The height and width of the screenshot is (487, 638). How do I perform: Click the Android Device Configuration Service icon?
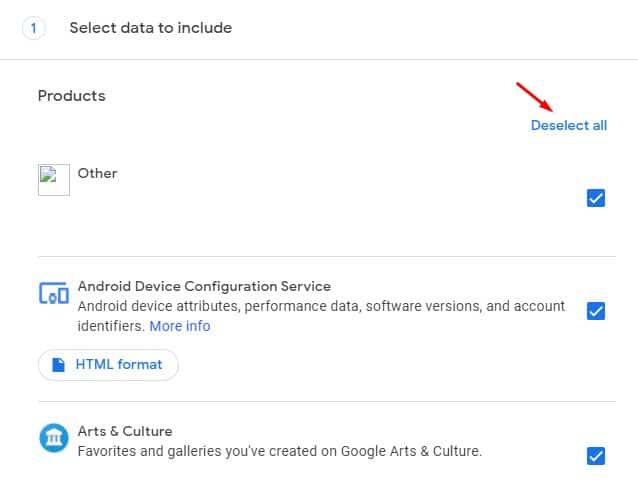click(x=54, y=293)
